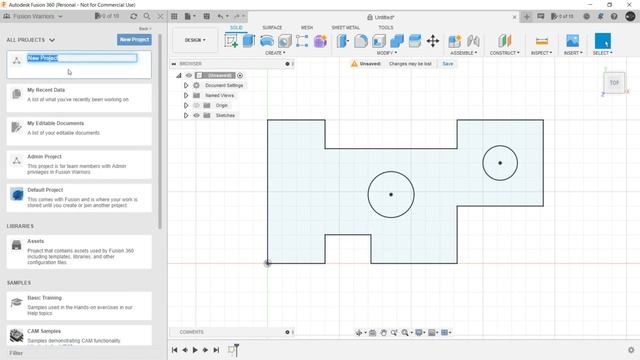The image size is (640, 360).
Task: Select the Measure tool
Action: (x=542, y=41)
